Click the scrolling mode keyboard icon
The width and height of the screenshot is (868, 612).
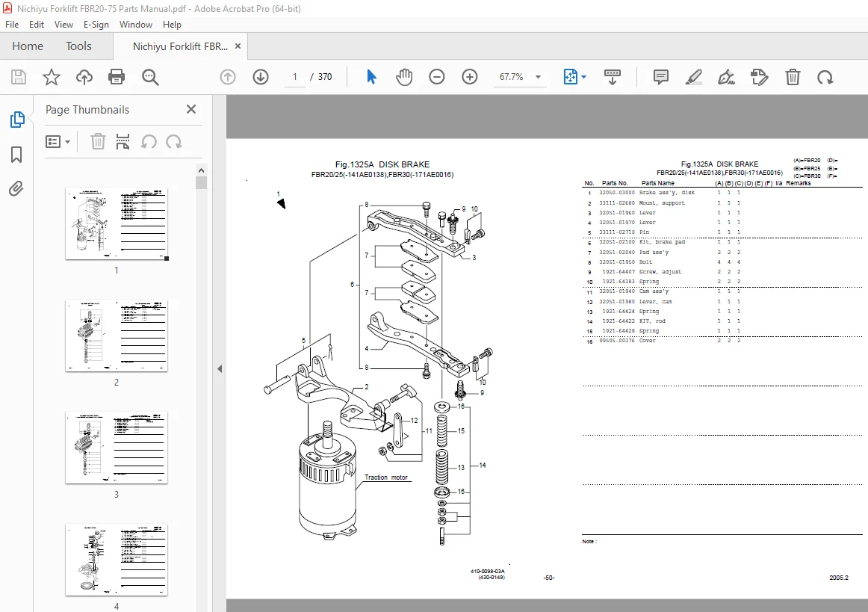(613, 77)
